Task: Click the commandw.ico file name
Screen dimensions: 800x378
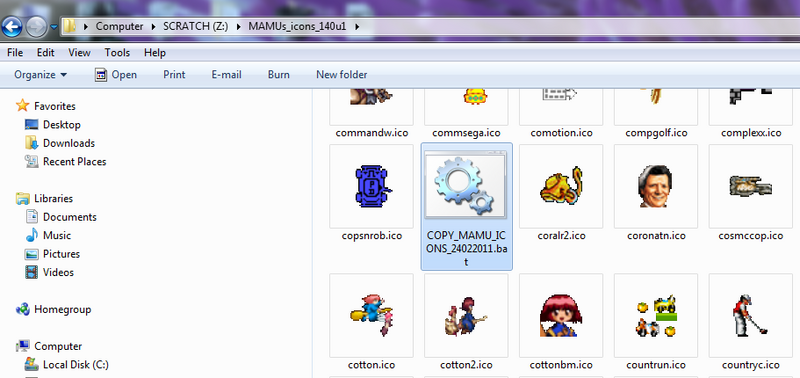Action: [372, 133]
